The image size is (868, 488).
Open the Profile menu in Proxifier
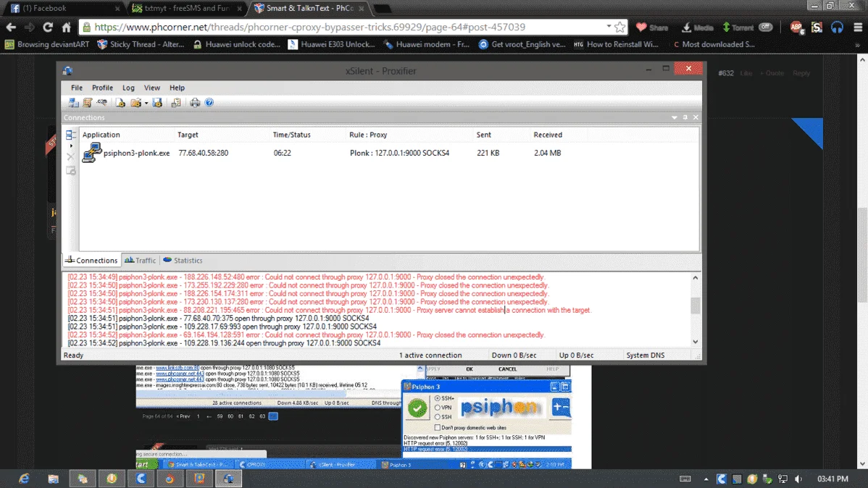point(102,88)
